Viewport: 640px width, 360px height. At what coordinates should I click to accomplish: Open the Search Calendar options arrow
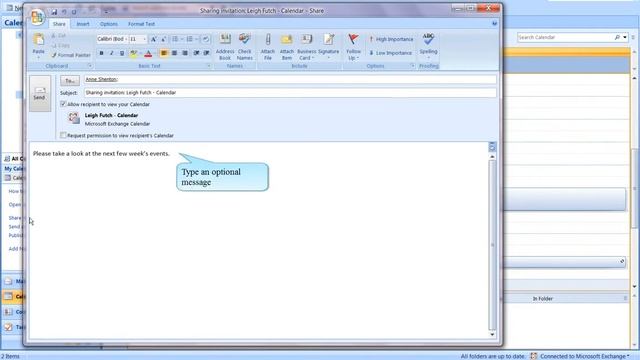pyautogui.click(x=625, y=37)
